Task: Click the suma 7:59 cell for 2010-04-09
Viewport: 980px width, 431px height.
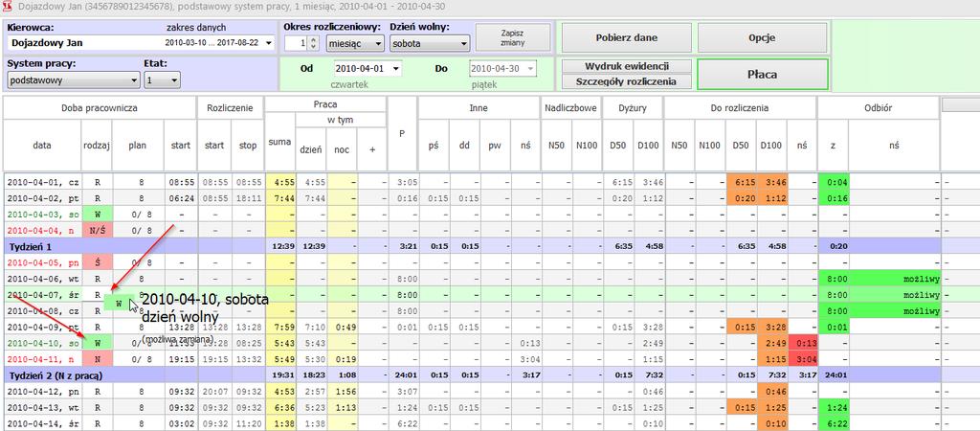Action: tap(280, 327)
